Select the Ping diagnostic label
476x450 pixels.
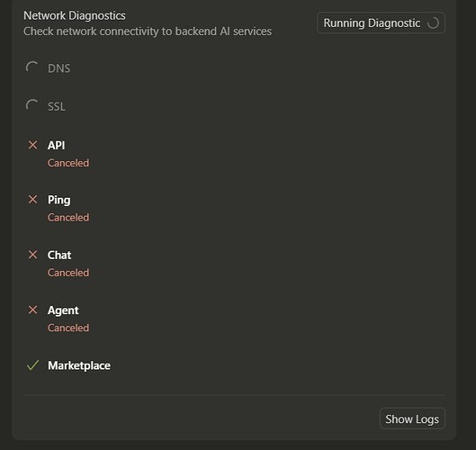point(59,200)
